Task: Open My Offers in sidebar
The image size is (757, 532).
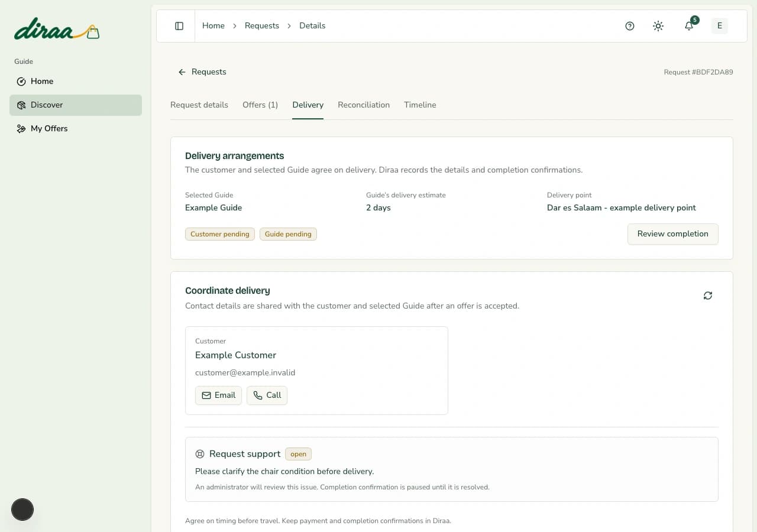Action: pyautogui.click(x=76, y=129)
